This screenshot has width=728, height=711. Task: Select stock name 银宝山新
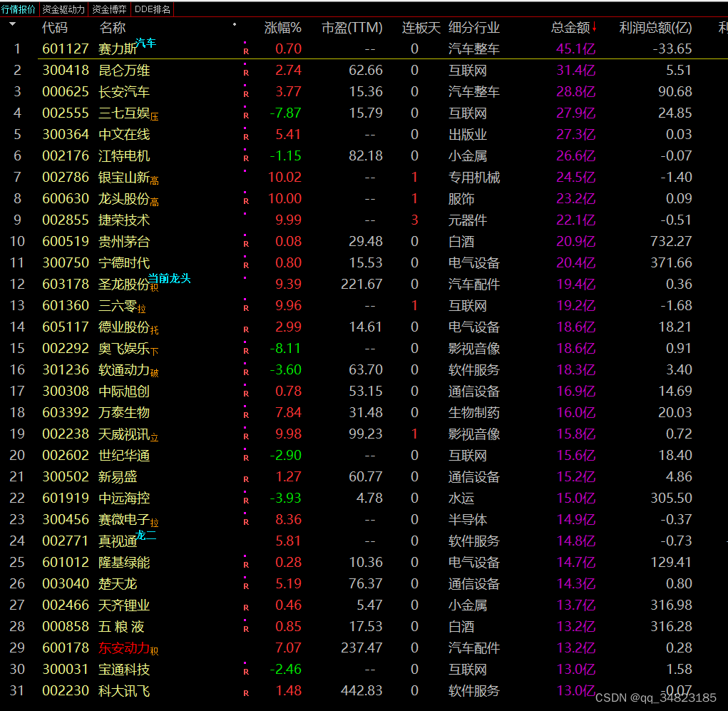pos(124,178)
